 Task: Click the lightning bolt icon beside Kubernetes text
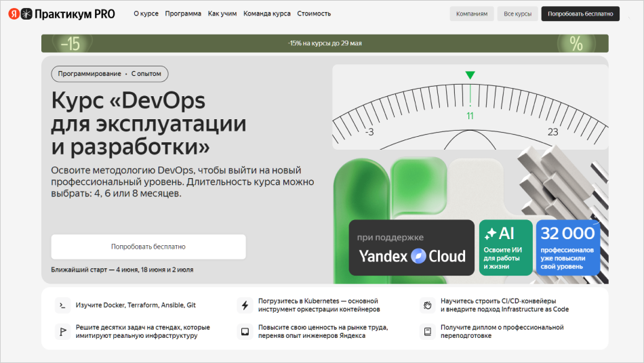pyautogui.click(x=245, y=305)
